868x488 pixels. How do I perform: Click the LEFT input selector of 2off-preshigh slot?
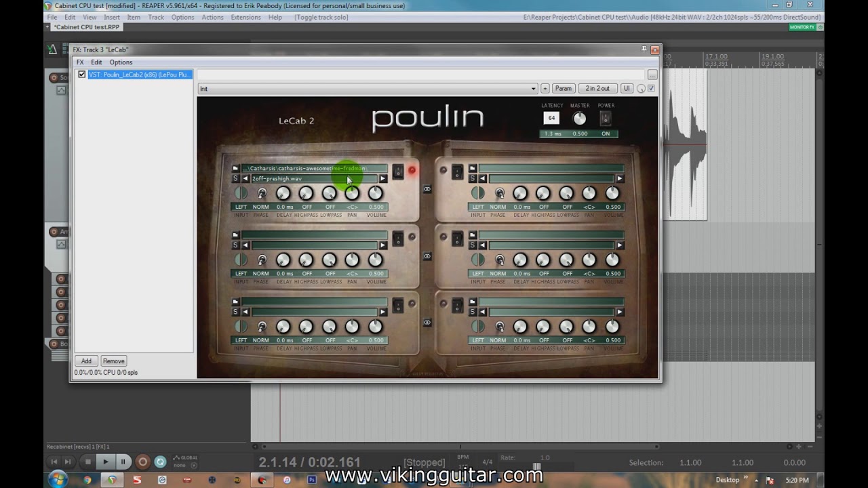[241, 193]
